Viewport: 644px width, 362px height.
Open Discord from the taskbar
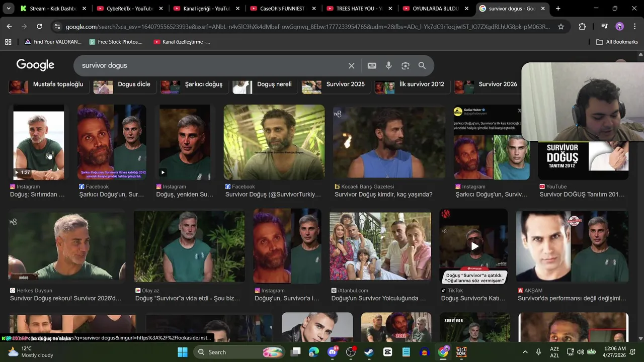pos(332,352)
